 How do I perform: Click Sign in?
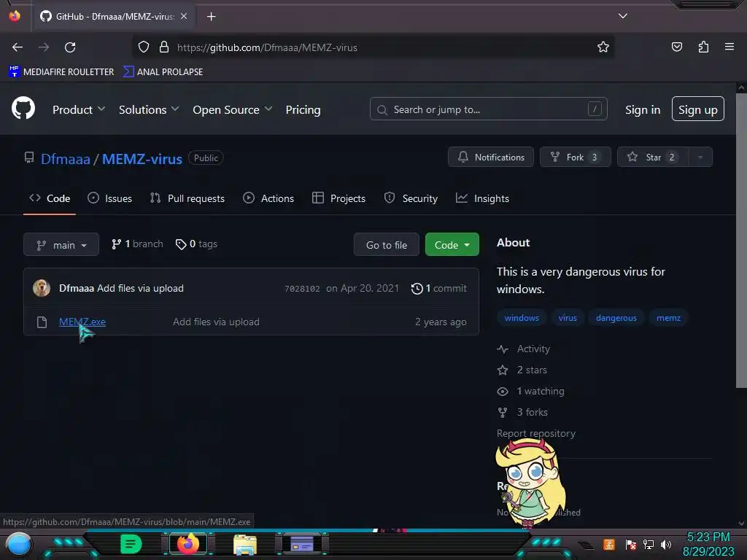click(643, 109)
